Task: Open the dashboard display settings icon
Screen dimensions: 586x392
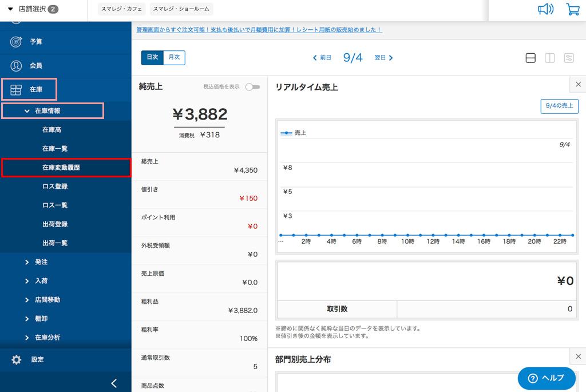Action: coord(569,58)
